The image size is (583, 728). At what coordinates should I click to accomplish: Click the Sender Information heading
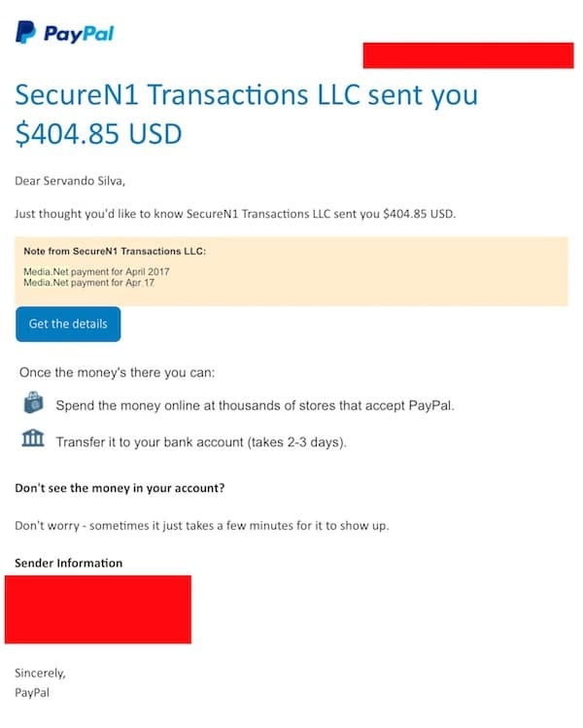[69, 563]
